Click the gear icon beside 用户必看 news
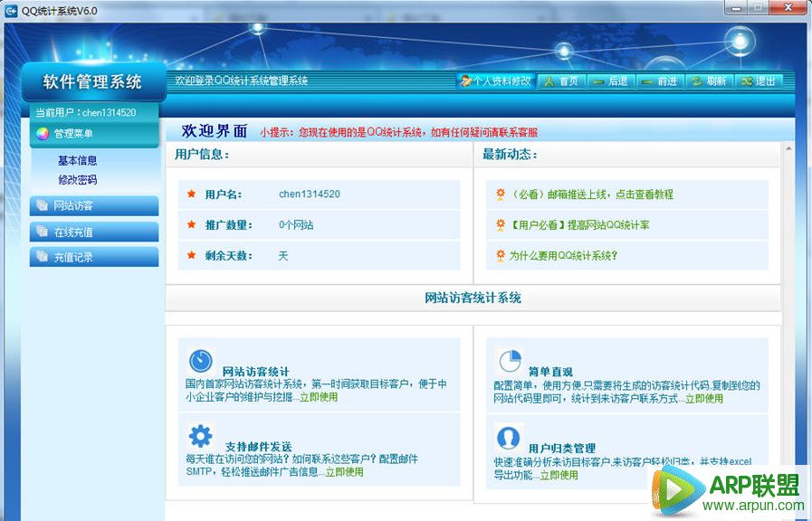 (x=501, y=224)
